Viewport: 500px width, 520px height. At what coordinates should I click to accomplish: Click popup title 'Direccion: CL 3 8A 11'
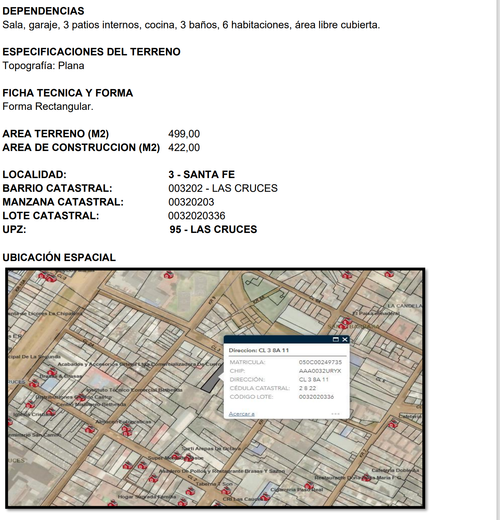coord(259,350)
